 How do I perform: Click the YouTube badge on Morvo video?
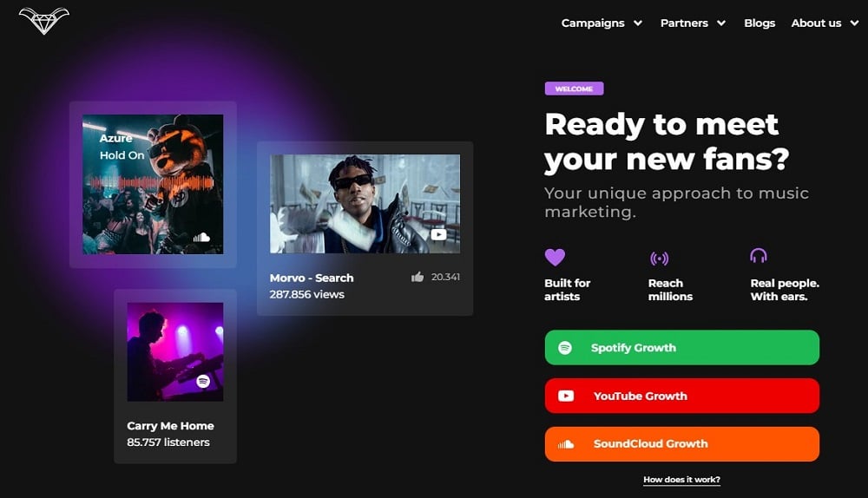pyautogui.click(x=438, y=234)
